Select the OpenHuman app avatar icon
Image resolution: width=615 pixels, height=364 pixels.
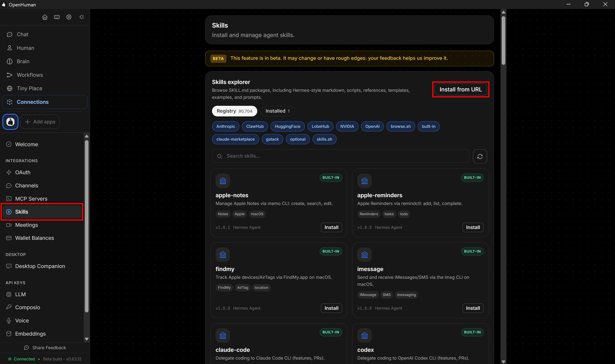(x=10, y=122)
